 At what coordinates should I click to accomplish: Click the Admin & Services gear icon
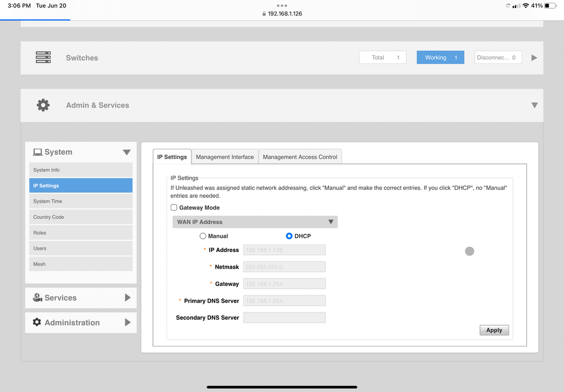[43, 105]
